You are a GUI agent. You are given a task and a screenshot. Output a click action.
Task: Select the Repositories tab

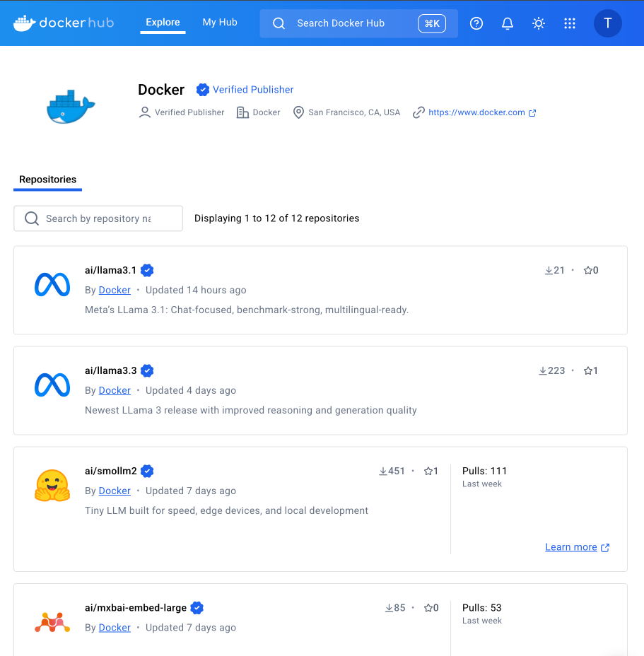point(47,180)
